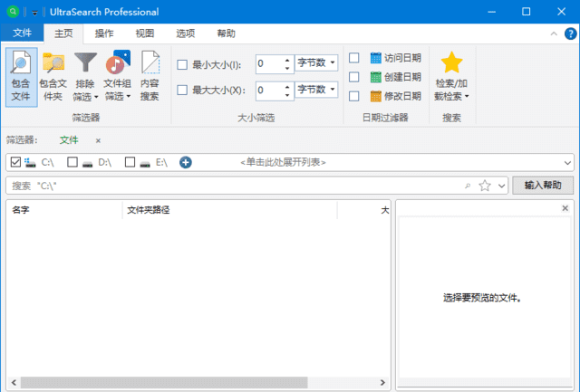Click the UltraSearch app logo icon
This screenshot has height=392, width=580.
[13, 12]
